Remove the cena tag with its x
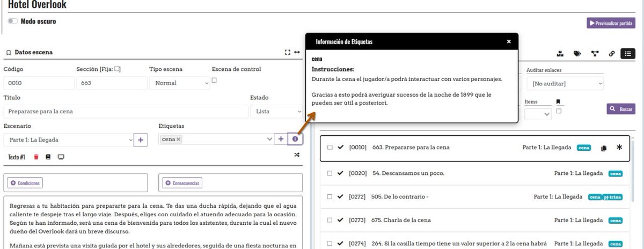This screenshot has width=644, height=249. pos(179,140)
